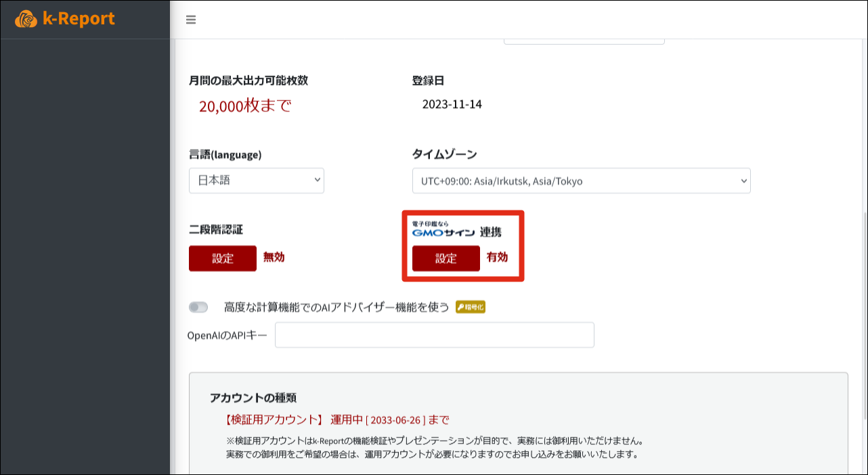This screenshot has width=868, height=475.
Task: Click the k-Report cloud logo icon
Action: pyautogui.click(x=26, y=19)
